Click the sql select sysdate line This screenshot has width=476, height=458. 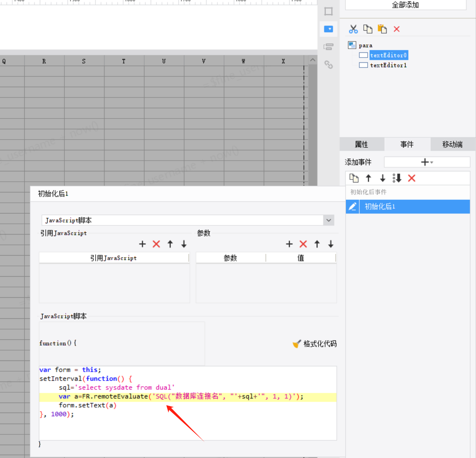coord(117,388)
